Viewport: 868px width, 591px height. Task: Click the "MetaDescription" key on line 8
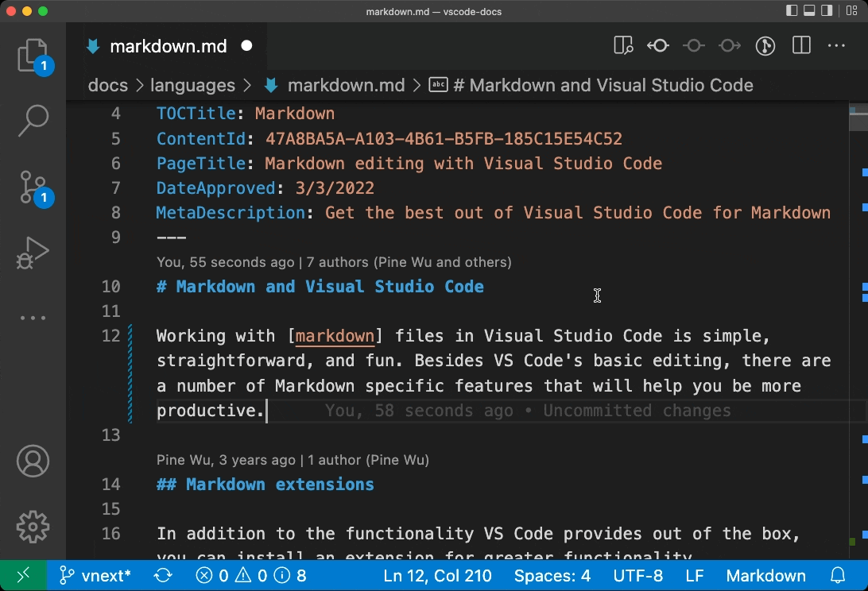(x=231, y=213)
